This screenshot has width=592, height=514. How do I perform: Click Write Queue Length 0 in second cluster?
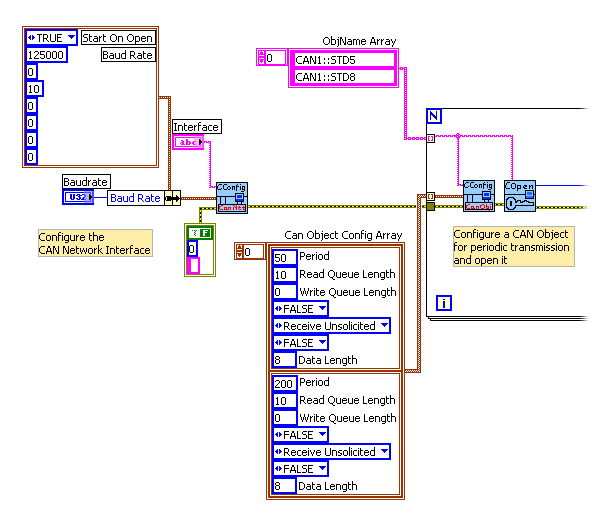284,418
